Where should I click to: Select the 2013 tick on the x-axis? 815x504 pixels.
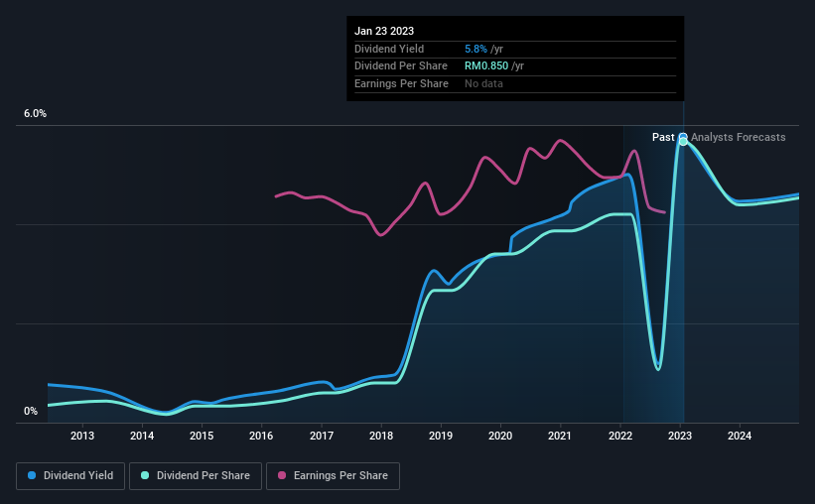coord(82,436)
